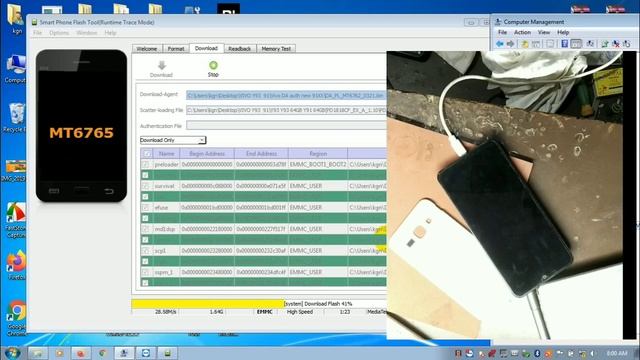Click the Begin Address column header
The image size is (640, 360).
207,154
